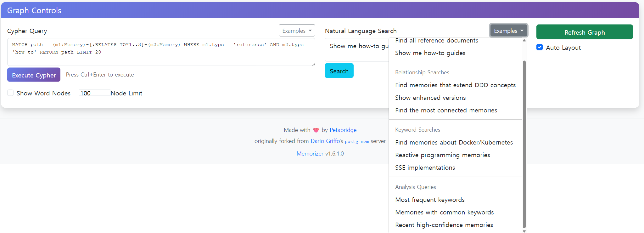Open the Petabridge link in the footer

click(x=343, y=130)
